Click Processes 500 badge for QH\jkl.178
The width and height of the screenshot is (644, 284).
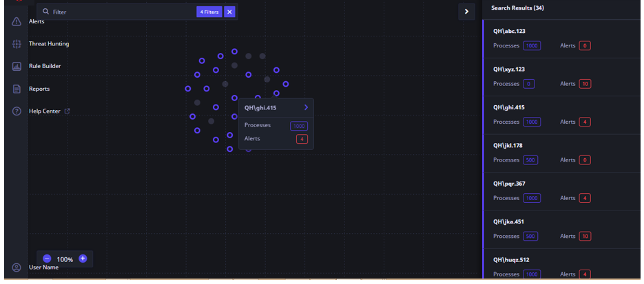pos(530,160)
